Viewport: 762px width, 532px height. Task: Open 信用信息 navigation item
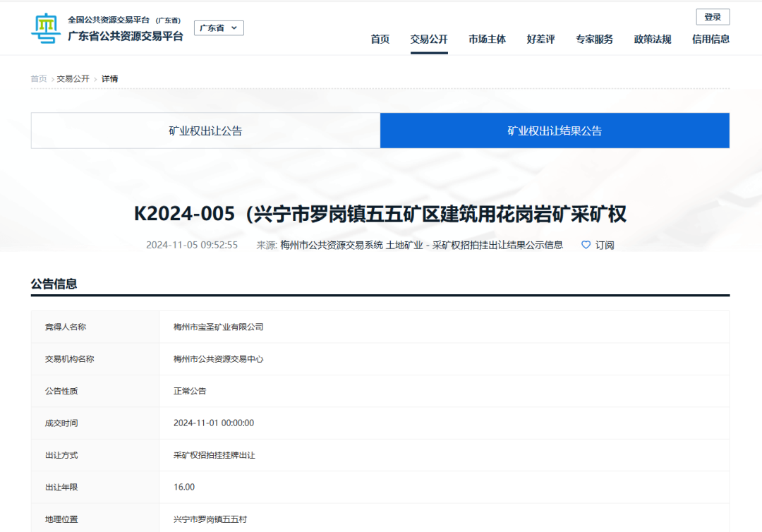(710, 40)
